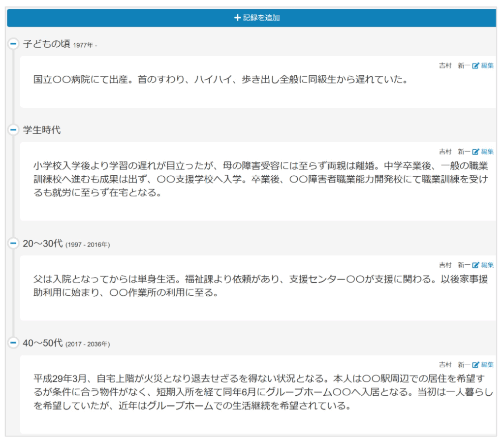
Task: Open 編集 link for the 学生時代 record
Action: coord(486,152)
